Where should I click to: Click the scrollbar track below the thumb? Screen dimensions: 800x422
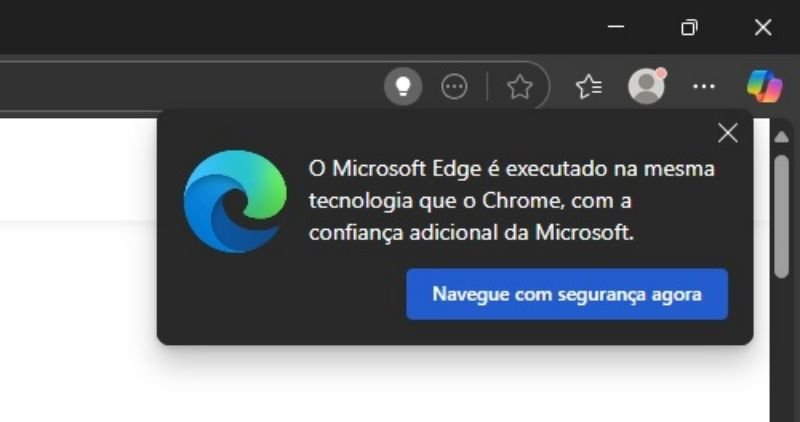781,350
